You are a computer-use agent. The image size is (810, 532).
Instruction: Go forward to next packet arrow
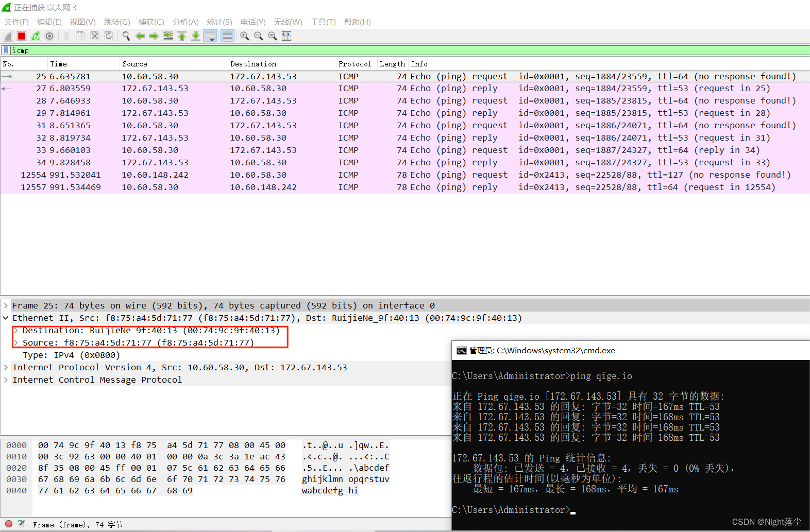tap(154, 36)
